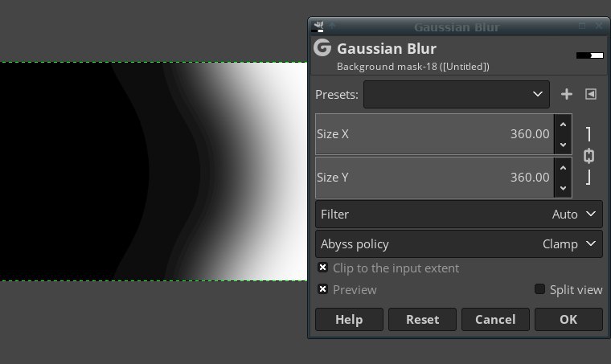Click the blurred mask canvas preview
611x364 pixels.
click(x=154, y=171)
